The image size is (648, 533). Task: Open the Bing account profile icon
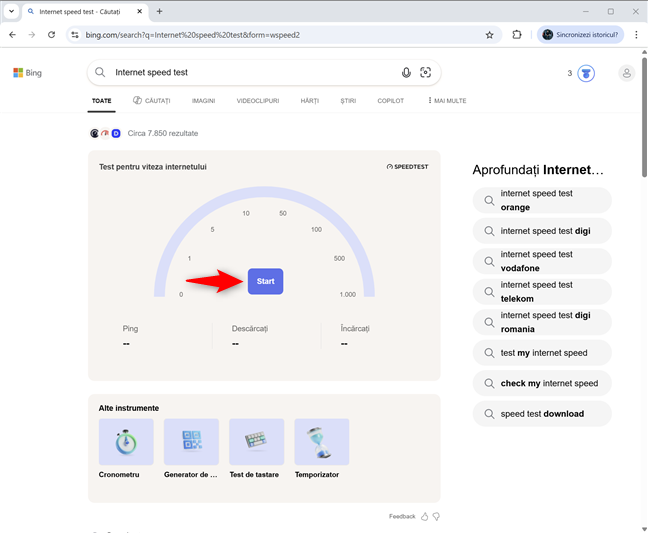(x=626, y=73)
